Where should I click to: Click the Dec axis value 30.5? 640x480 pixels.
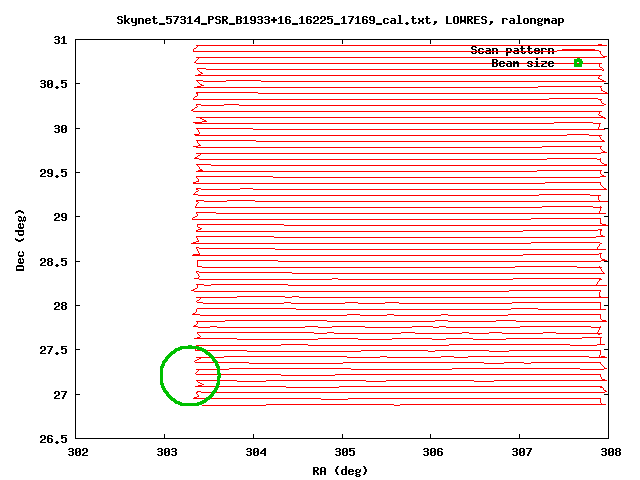click(x=53, y=84)
